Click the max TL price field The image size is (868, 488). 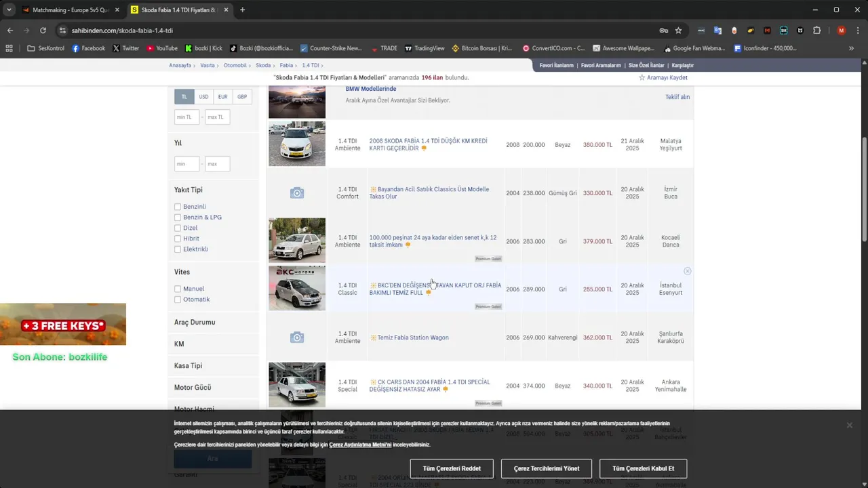(218, 117)
